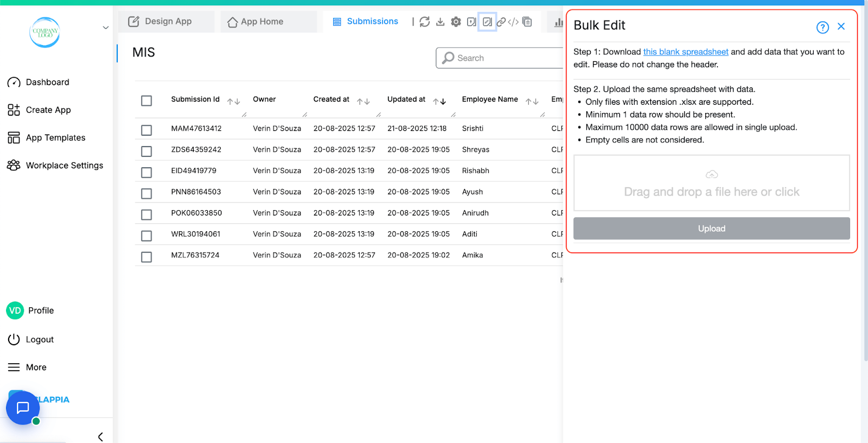This screenshot has width=868, height=443.
Task: Click the Upload button
Action: [x=712, y=229]
